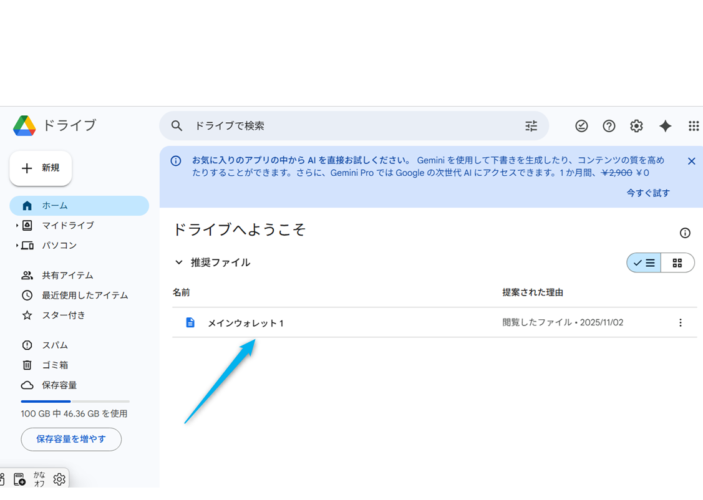Click the 保存容量 cloud icon
703x500 pixels.
click(27, 385)
